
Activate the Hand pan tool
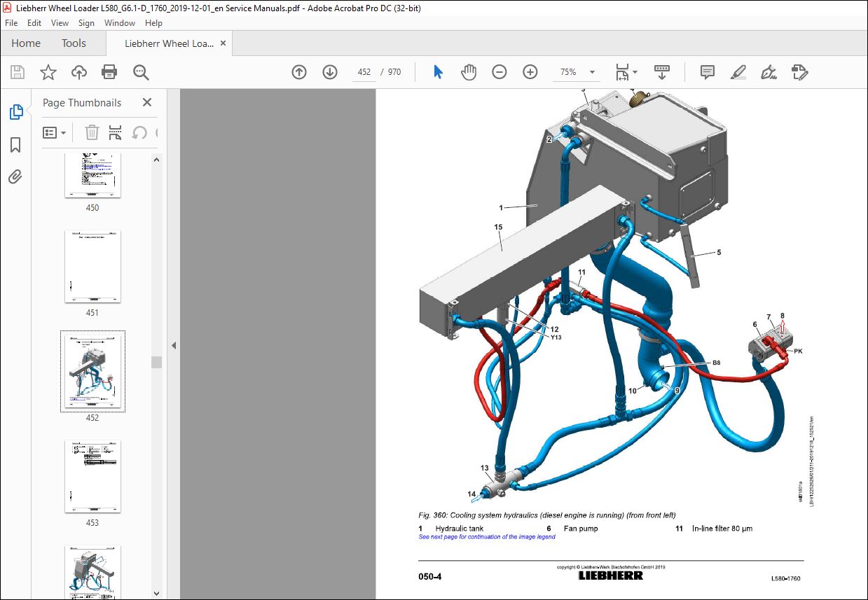click(469, 72)
